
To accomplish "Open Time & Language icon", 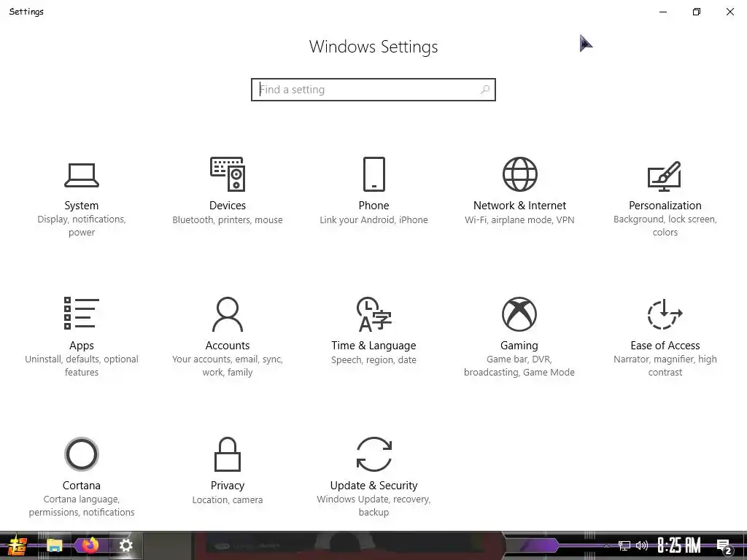I will [x=374, y=314].
